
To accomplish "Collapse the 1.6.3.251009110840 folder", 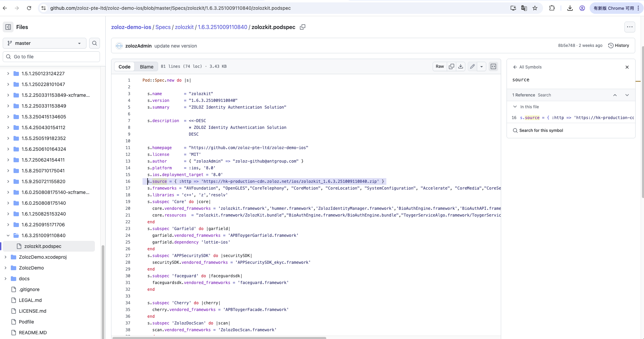I will 8,235.
